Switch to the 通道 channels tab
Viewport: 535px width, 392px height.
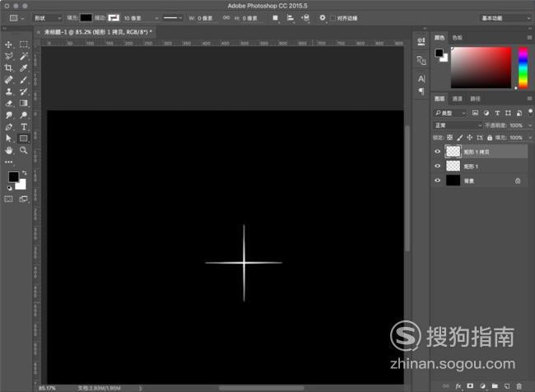point(457,99)
